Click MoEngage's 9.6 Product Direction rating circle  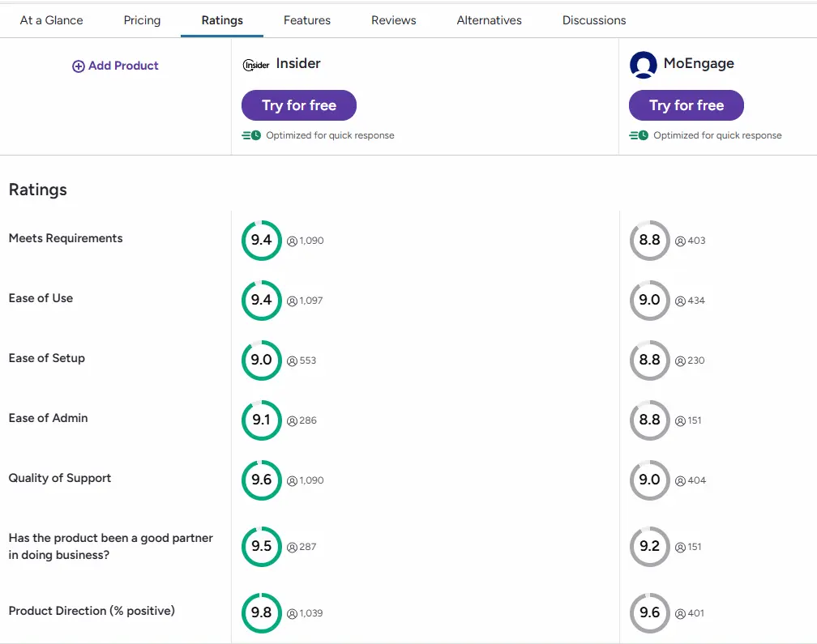[x=649, y=613]
